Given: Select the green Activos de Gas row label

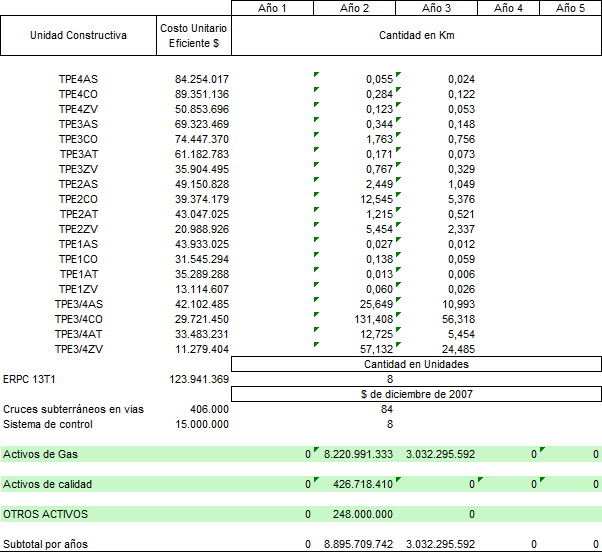Looking at the screenshot, I should pyautogui.click(x=41, y=455).
